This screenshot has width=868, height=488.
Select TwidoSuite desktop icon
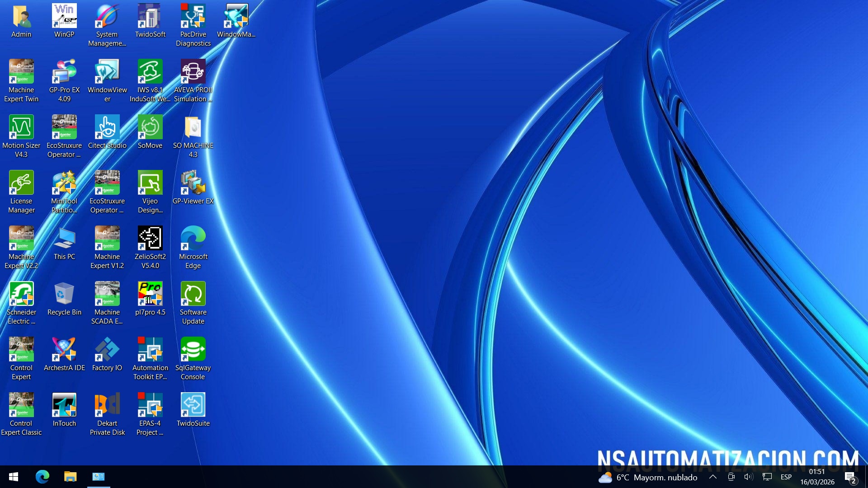click(193, 410)
